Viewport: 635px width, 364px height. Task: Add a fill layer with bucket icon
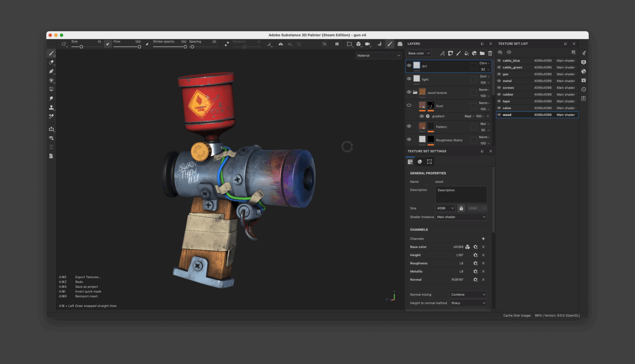click(x=466, y=53)
